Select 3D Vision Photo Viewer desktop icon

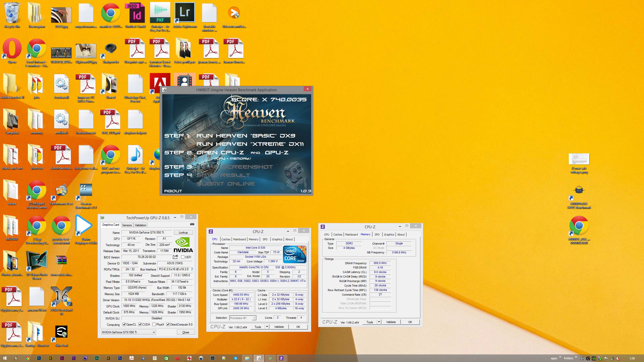(x=37, y=265)
